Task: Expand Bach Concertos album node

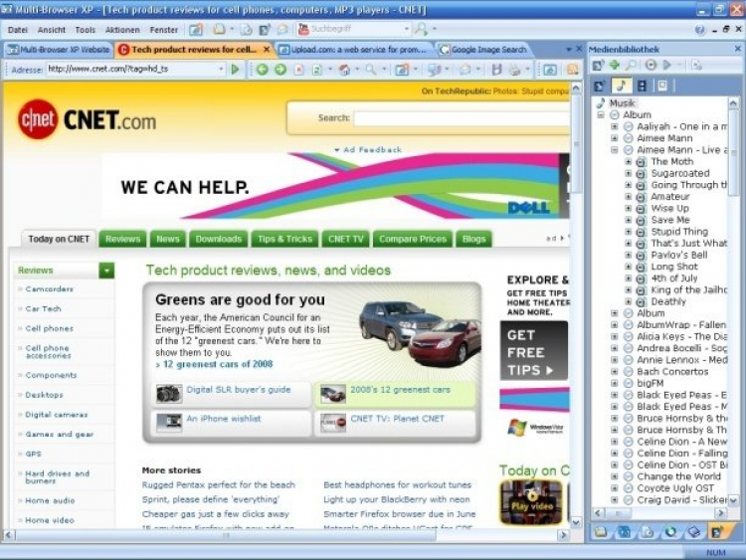Action: pos(615,372)
